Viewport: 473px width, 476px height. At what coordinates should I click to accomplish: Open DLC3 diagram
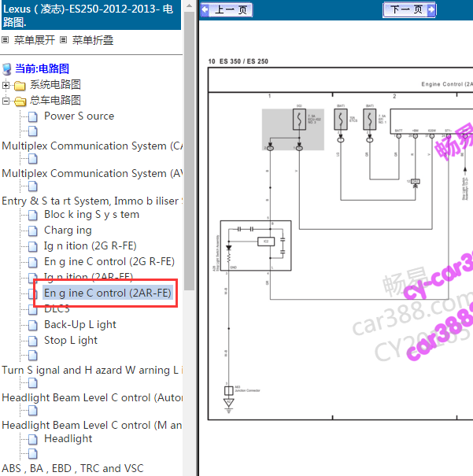(57, 309)
